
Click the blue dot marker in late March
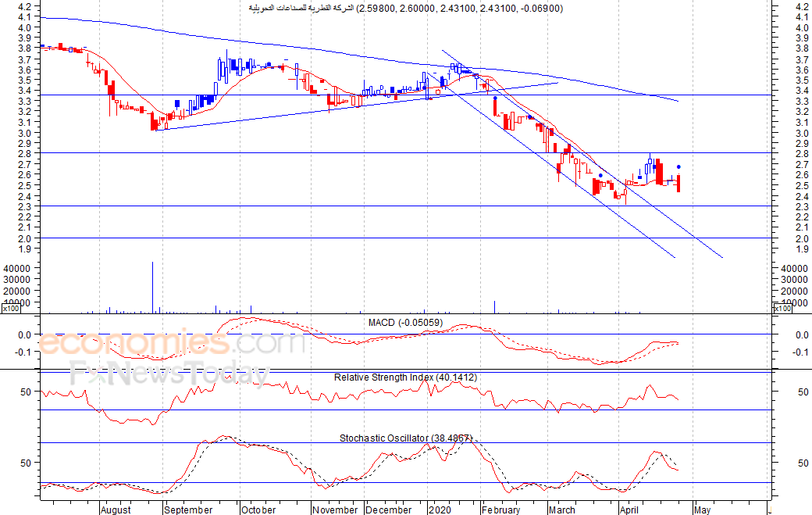coord(600,176)
